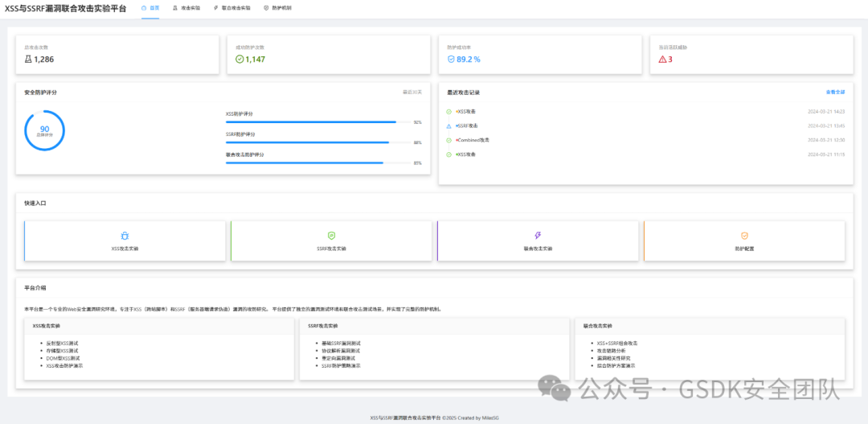Click the 85% value of 联合攻击防护评分
This screenshot has width=868, height=424.
coord(417,163)
